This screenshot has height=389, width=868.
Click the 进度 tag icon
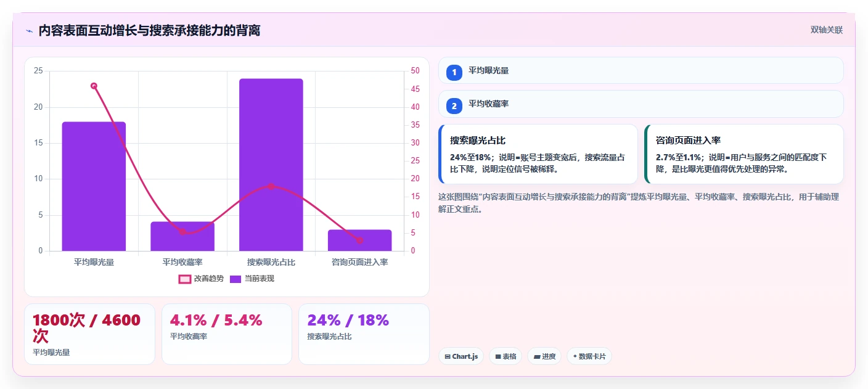coord(537,357)
